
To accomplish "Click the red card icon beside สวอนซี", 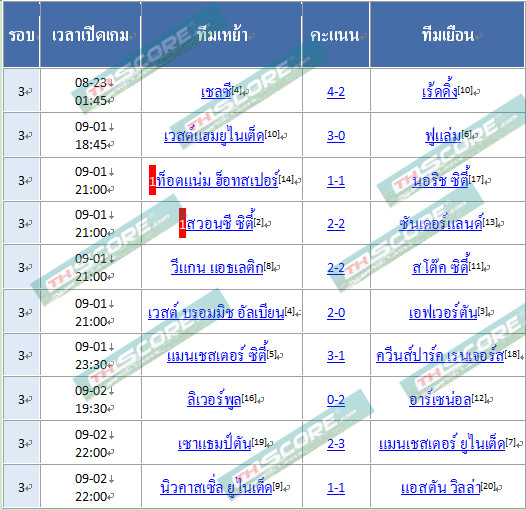I will [x=182, y=223].
